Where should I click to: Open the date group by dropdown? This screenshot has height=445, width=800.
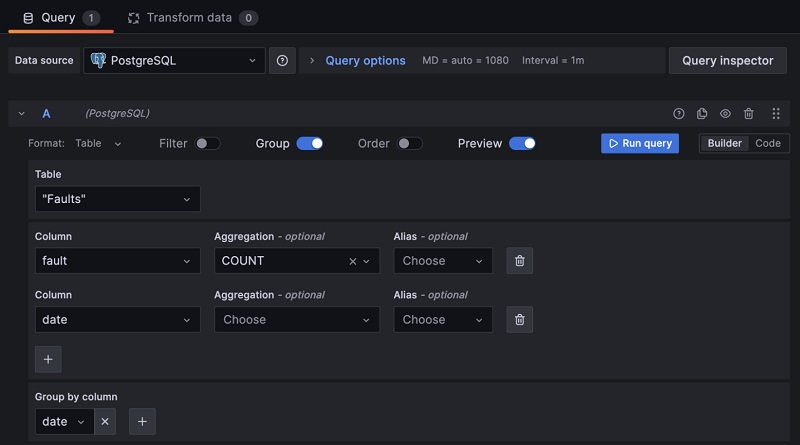[64, 422]
